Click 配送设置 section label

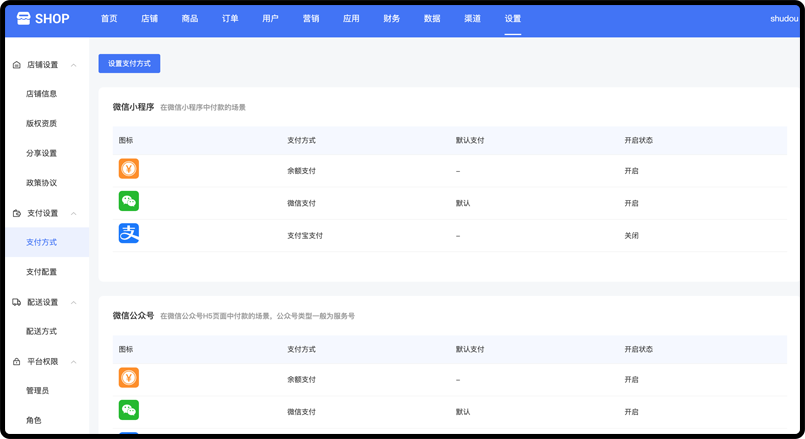[43, 302]
